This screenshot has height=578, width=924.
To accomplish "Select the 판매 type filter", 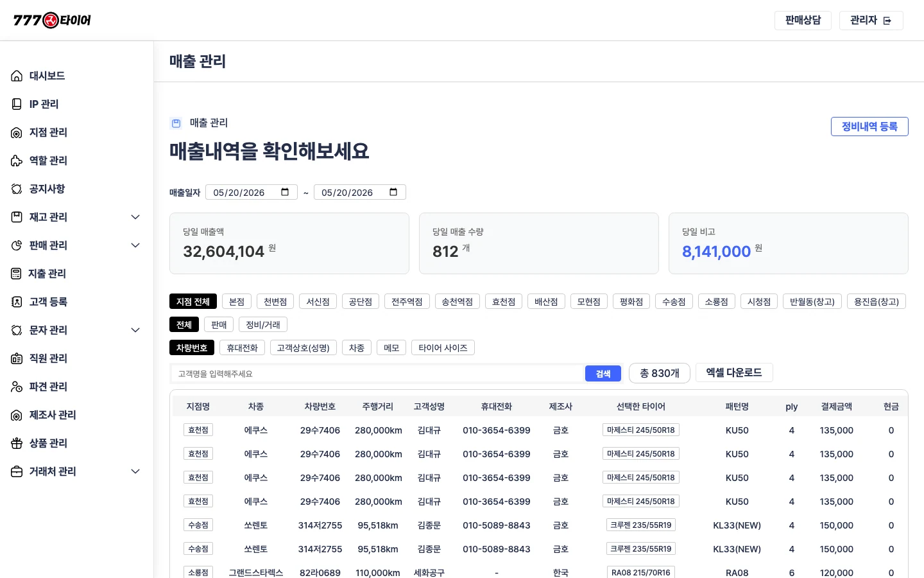I will (219, 325).
